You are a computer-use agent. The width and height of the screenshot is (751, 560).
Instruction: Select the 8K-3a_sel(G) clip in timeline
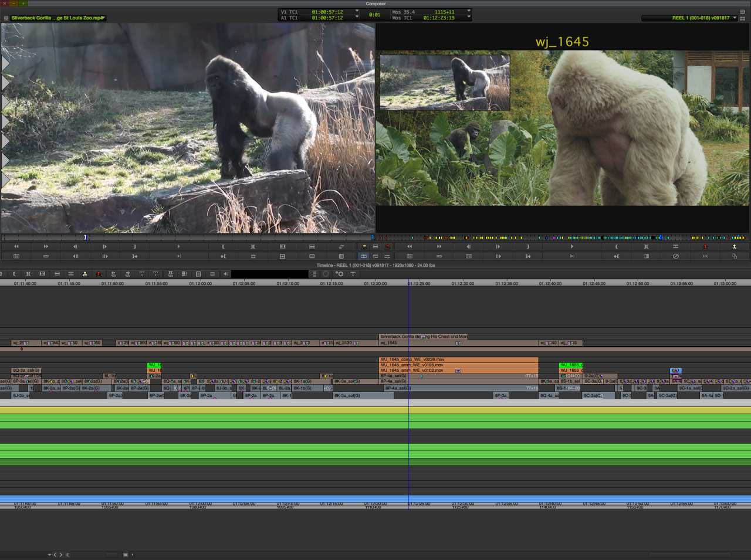click(364, 396)
